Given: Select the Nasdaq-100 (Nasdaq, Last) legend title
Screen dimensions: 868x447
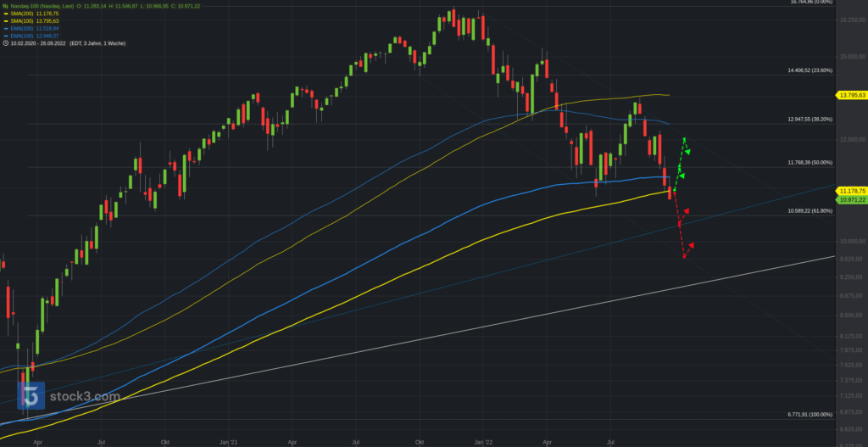Looking at the screenshot, I should point(42,6).
